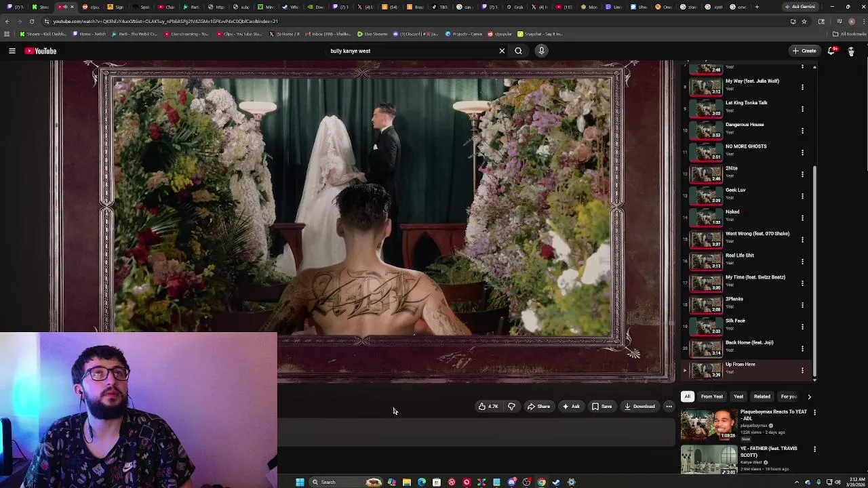Screen dimensions: 868x488
Task: Open Home - Twitch bookmark
Action: point(90,34)
